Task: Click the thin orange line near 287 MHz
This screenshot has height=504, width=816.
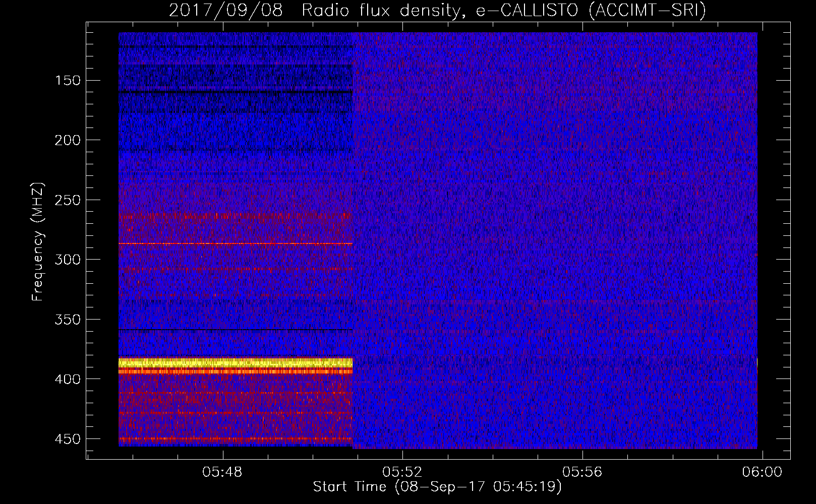Action: [x=236, y=243]
